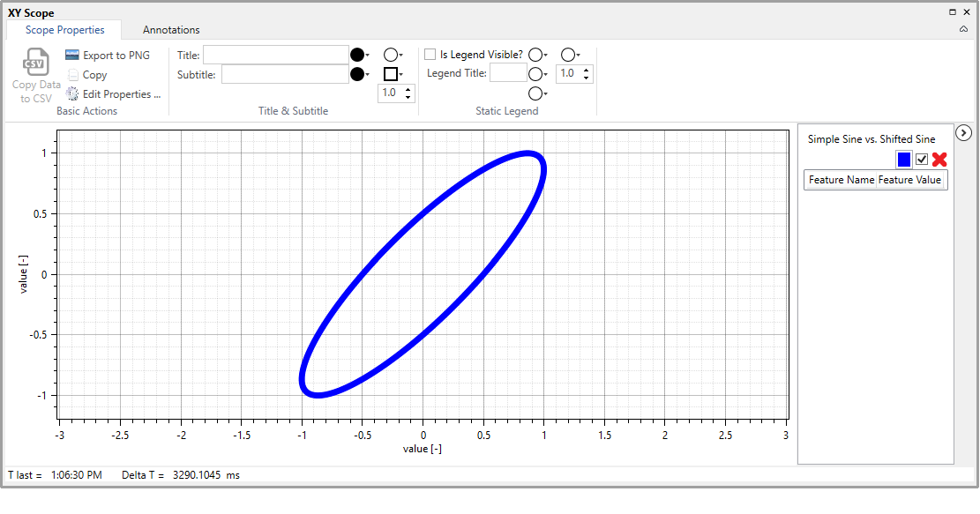Open the circle dropdown beside Legend Title
This screenshot has width=980, height=514.
[537, 74]
